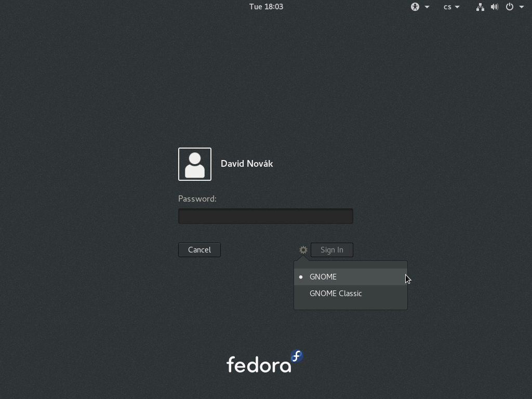Screen dimensions: 532x399
Task: Open the accessibility menu icon
Action: (x=415, y=7)
